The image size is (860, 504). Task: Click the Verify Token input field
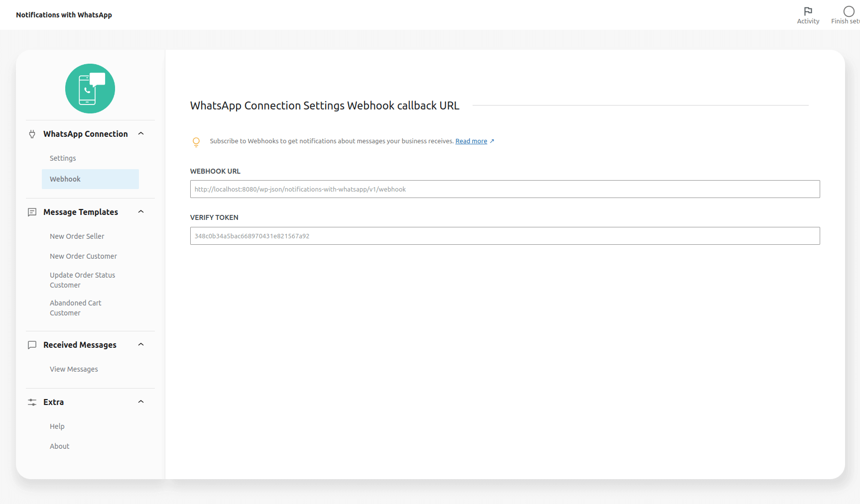(504, 236)
